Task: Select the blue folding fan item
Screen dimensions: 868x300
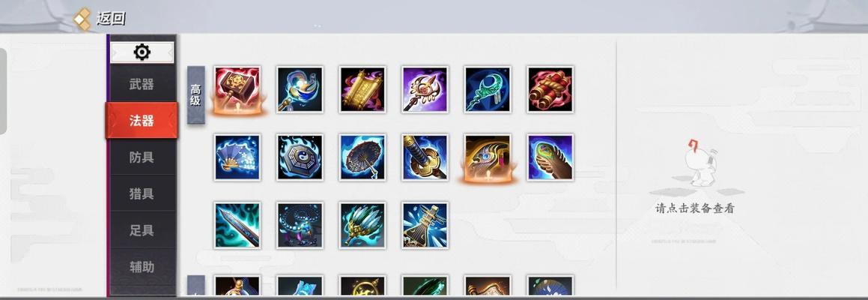Action: coord(237,157)
